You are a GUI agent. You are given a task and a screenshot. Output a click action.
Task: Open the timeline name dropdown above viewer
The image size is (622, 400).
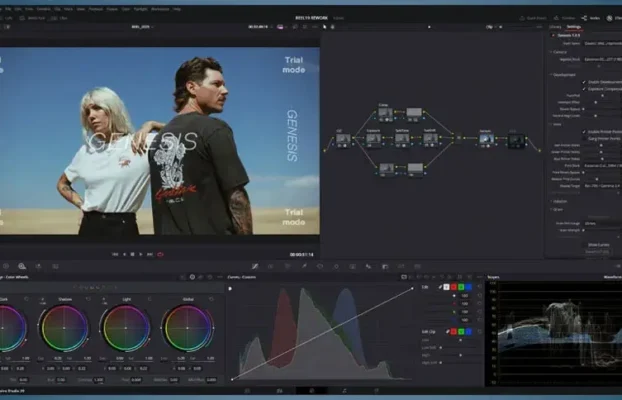(142, 27)
